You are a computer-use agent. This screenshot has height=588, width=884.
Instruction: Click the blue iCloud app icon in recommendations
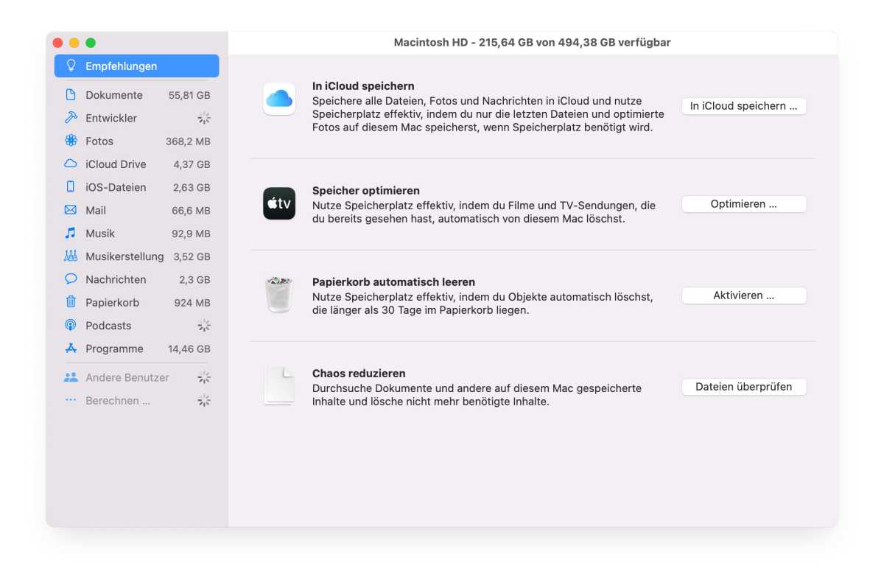(x=279, y=99)
